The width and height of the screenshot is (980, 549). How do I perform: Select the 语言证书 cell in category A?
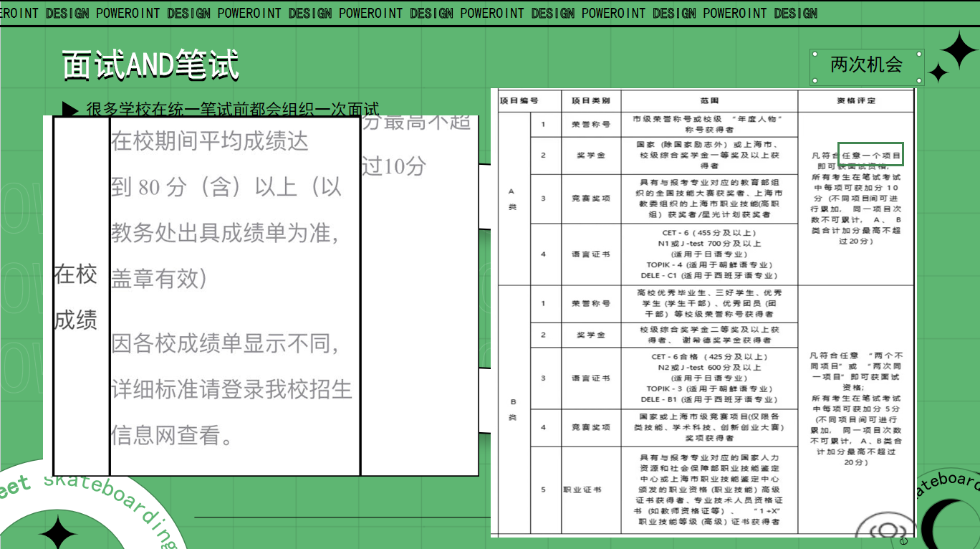pos(590,254)
